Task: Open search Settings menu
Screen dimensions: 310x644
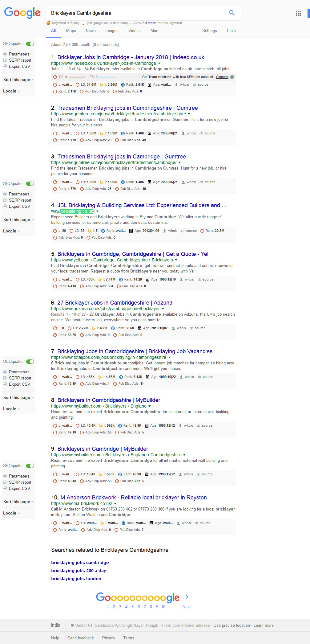Action: tap(209, 31)
